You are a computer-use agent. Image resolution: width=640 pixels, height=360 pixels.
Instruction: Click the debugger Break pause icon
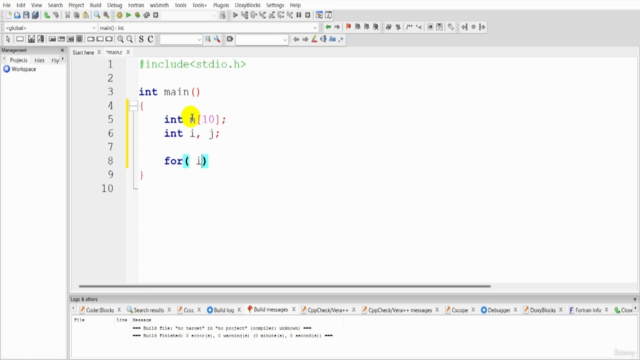[x=299, y=16]
